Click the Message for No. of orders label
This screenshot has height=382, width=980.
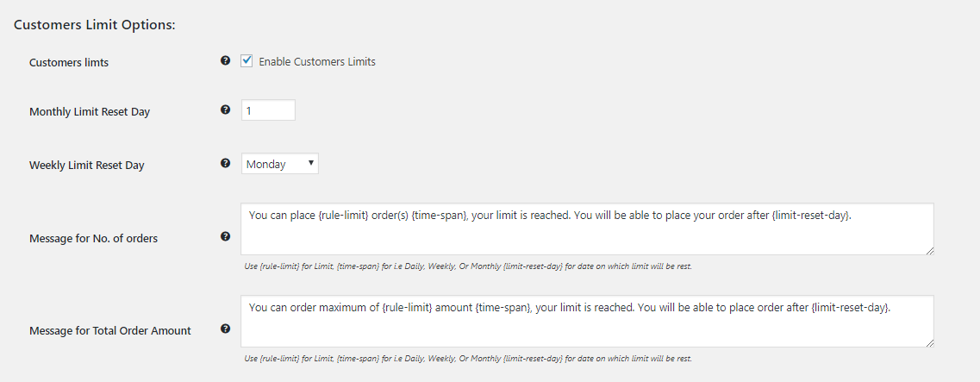[93, 238]
